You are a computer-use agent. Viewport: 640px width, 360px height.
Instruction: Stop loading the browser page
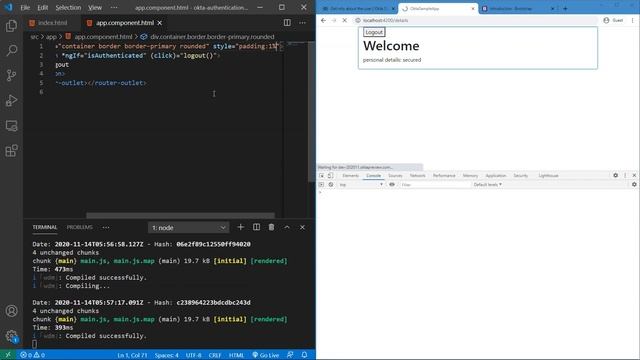(x=344, y=20)
